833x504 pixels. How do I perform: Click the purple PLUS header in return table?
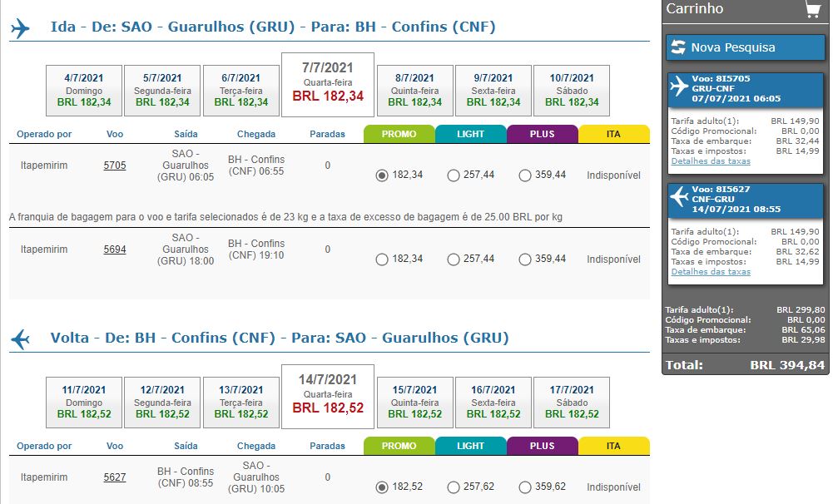(x=542, y=446)
